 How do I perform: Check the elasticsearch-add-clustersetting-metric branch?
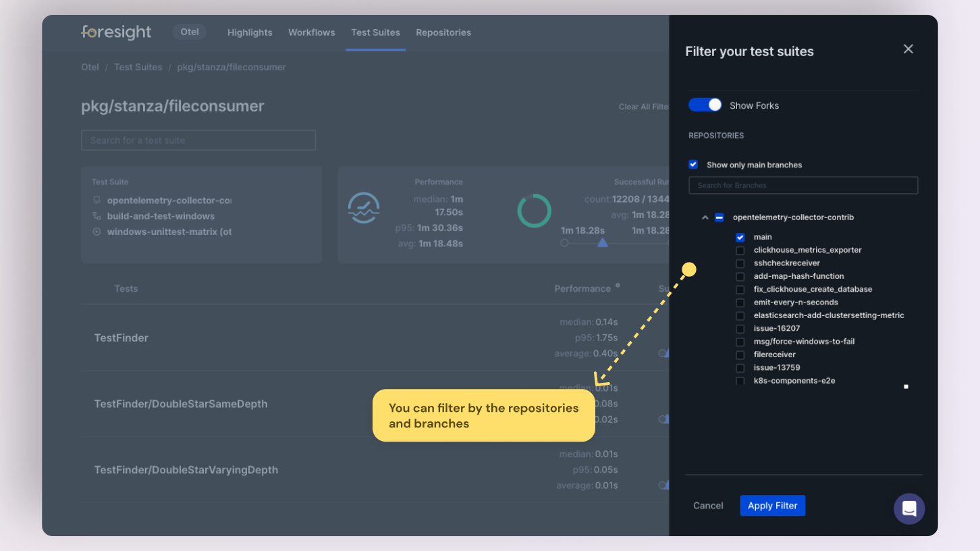[740, 316]
